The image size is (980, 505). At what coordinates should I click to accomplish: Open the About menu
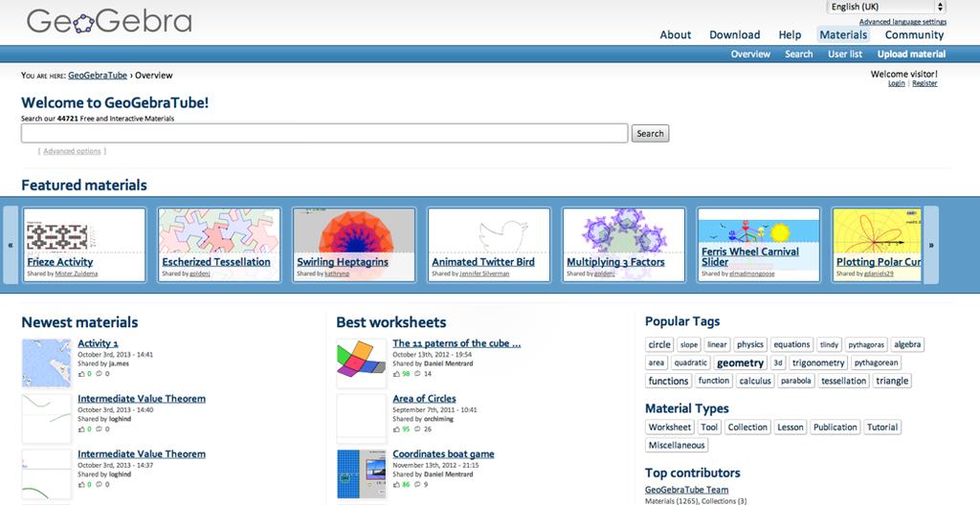(676, 35)
